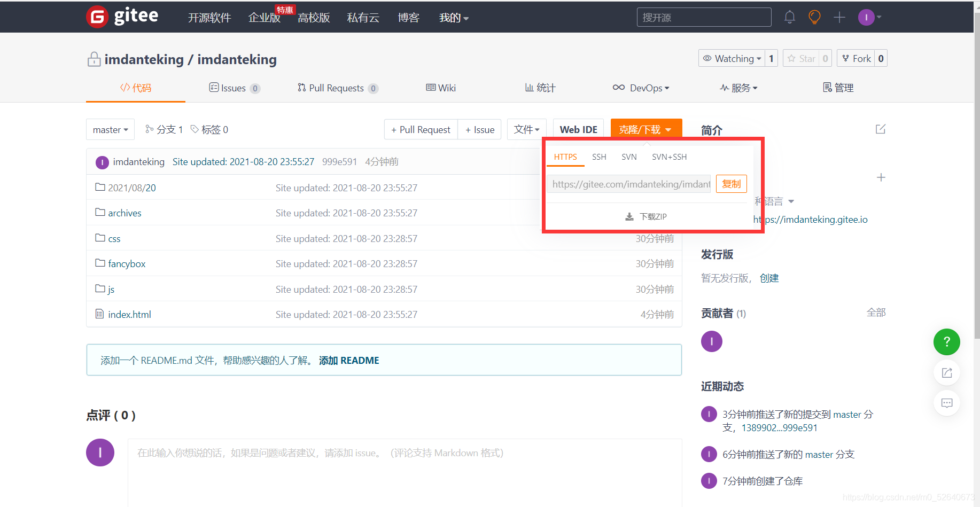Click the 全部 contributors link
980x507 pixels.
point(876,313)
